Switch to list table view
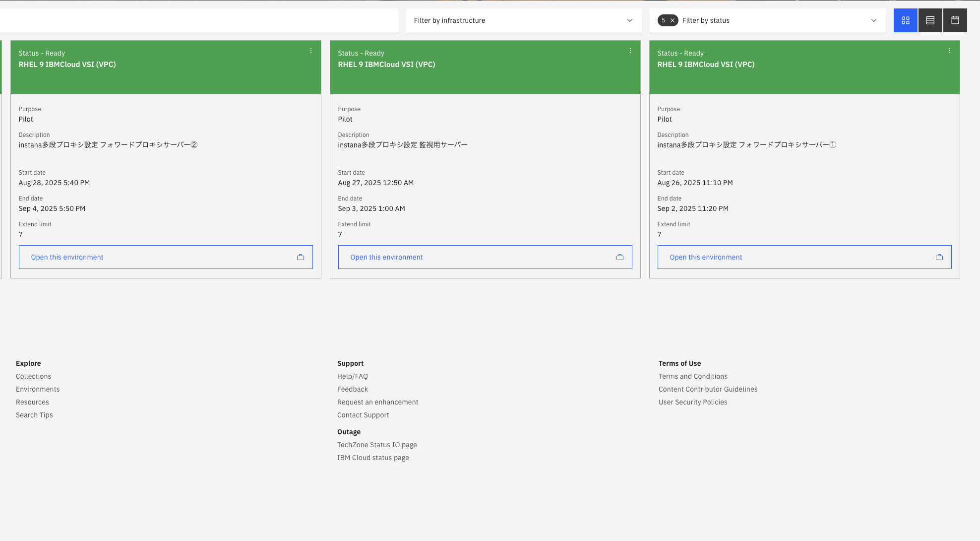This screenshot has width=980, height=541. click(930, 20)
